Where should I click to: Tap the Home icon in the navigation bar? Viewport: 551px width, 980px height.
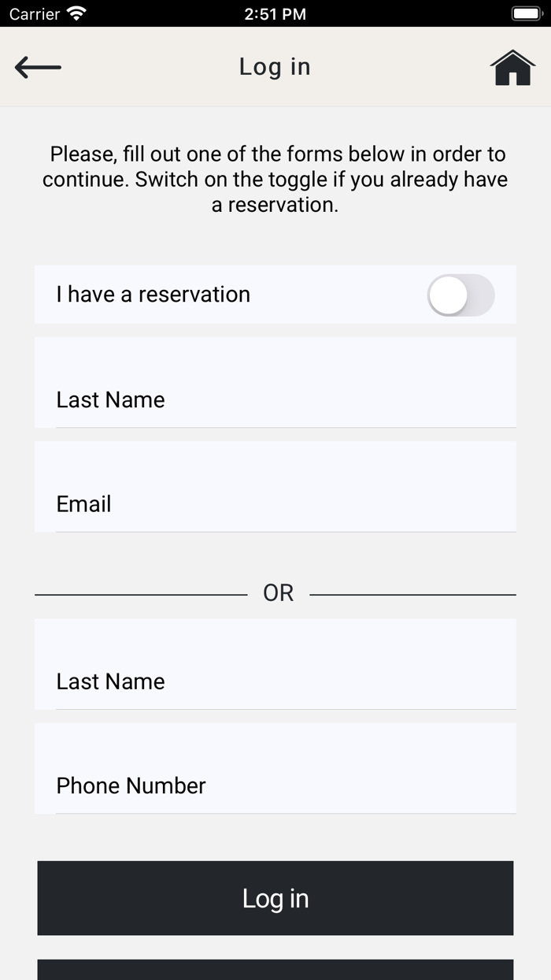click(512, 67)
